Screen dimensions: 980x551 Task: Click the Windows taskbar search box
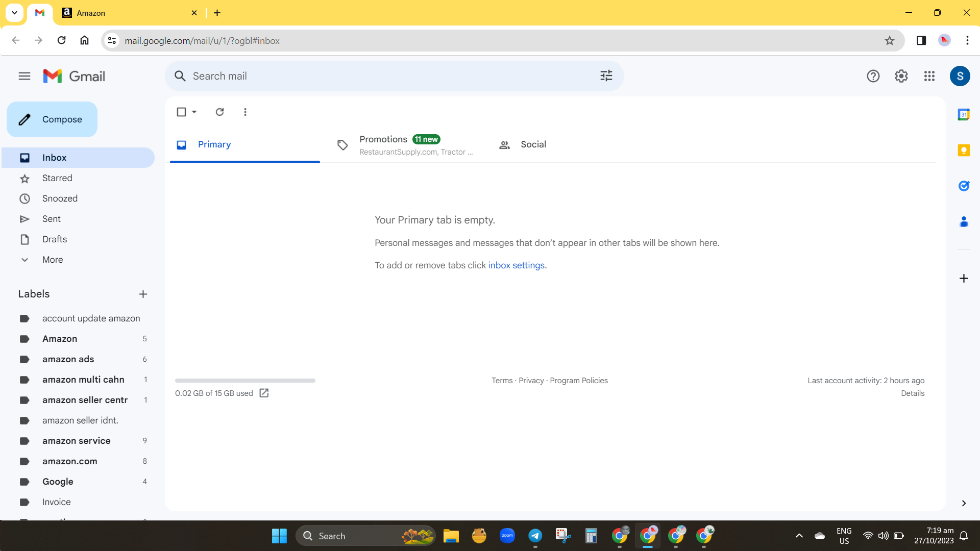click(x=365, y=536)
